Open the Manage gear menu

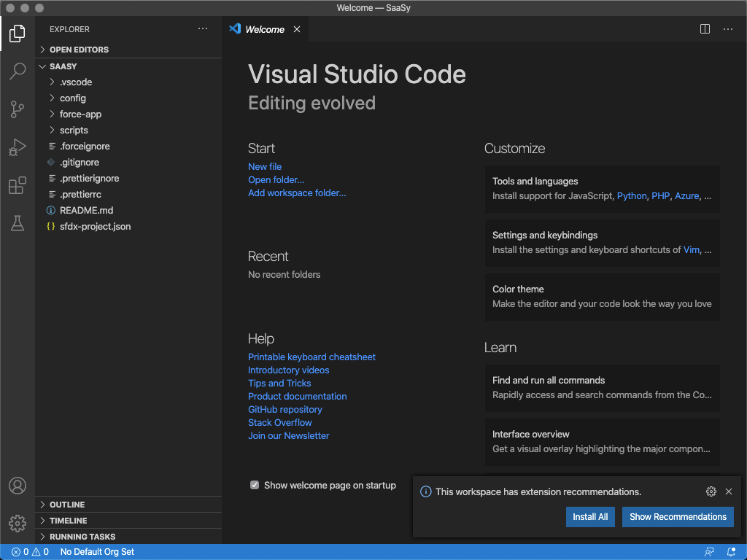click(x=18, y=523)
